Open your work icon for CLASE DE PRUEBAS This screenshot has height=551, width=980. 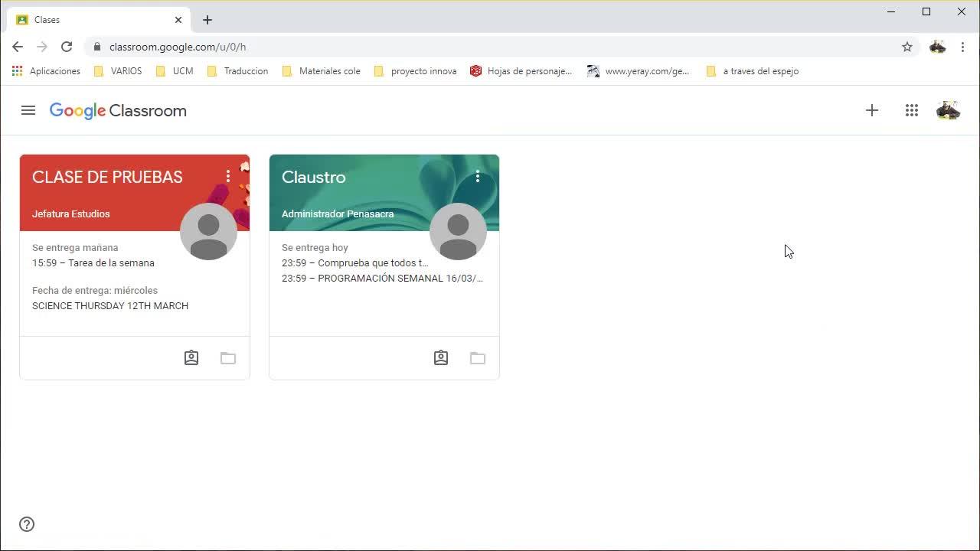pos(191,357)
